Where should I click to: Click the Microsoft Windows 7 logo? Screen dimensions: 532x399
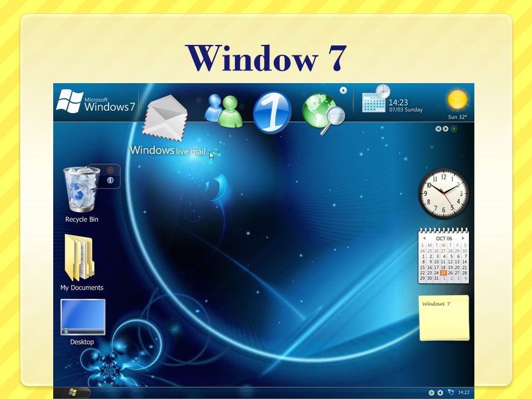click(x=96, y=101)
